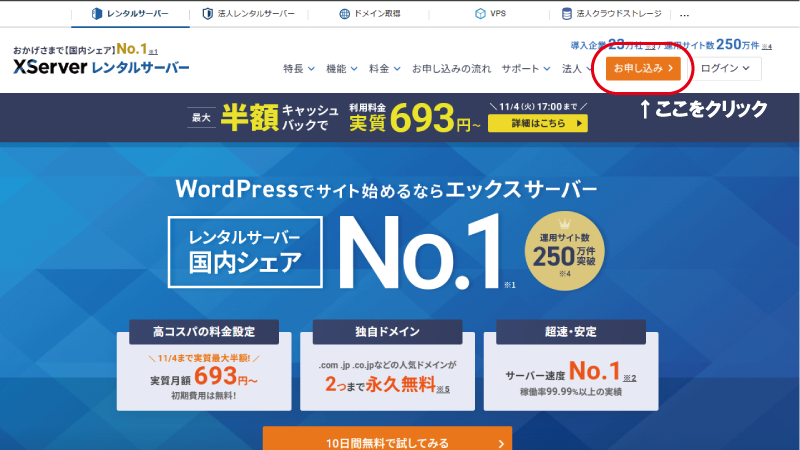The height and width of the screenshot is (450, 800).
Task: Click the 高コスパの料金設定 feature card
Action: (x=211, y=365)
